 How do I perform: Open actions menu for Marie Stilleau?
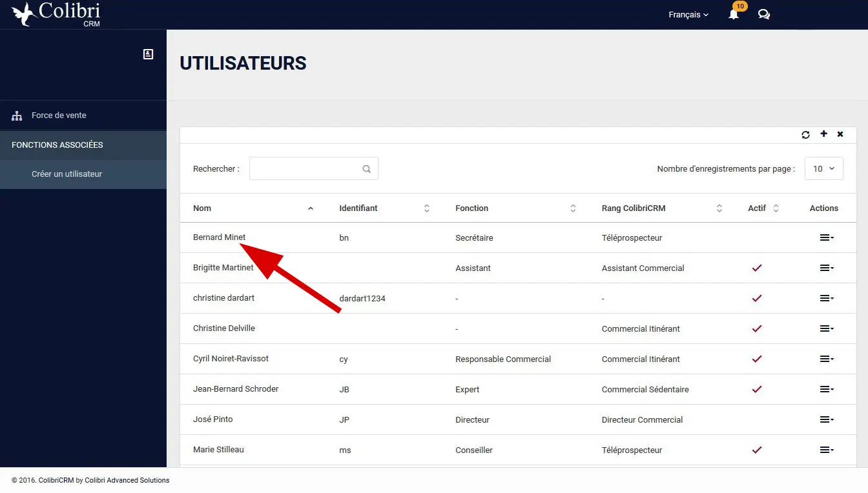(827, 450)
